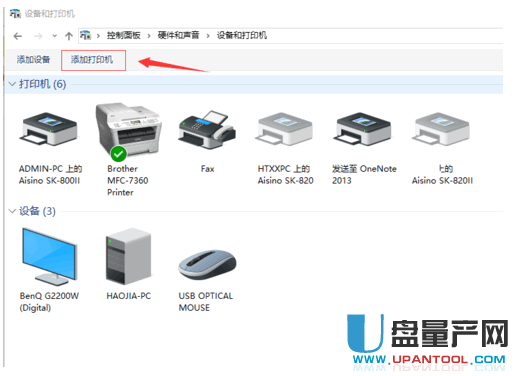This screenshot has width=521, height=376.
Task: Click the label 'HAOJIA-PC'
Action: pyautogui.click(x=129, y=296)
